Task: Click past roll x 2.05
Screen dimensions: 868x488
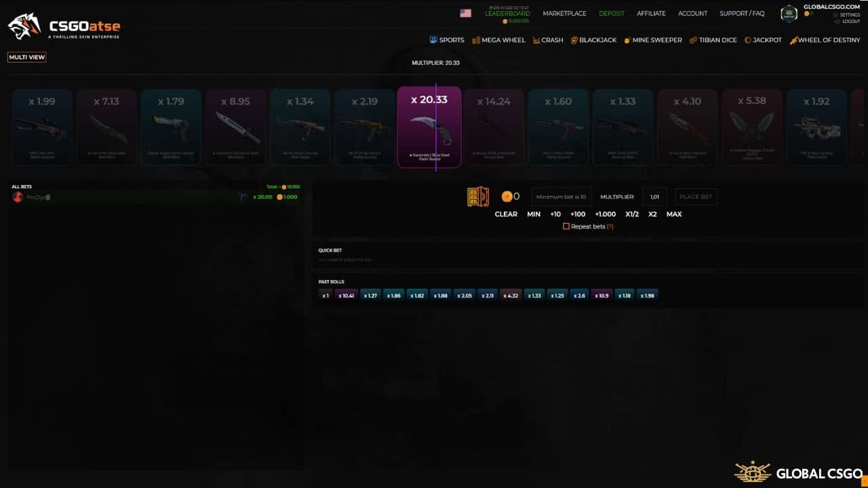Action: click(465, 296)
